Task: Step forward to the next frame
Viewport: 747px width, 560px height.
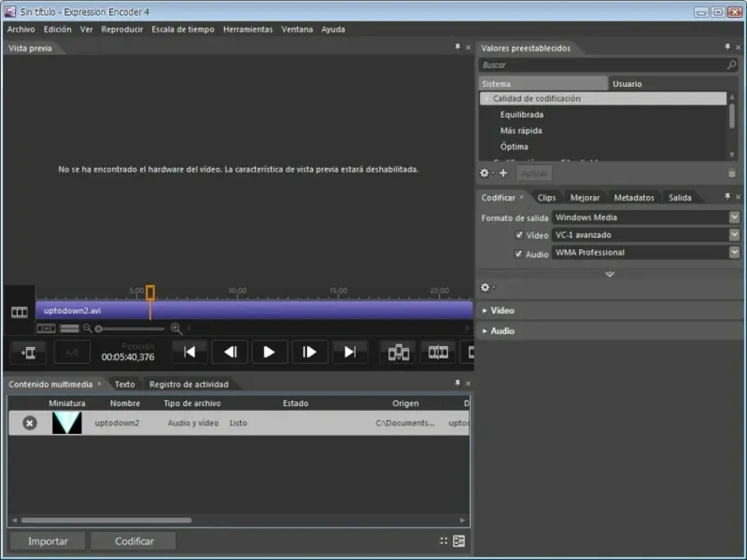Action: point(309,352)
